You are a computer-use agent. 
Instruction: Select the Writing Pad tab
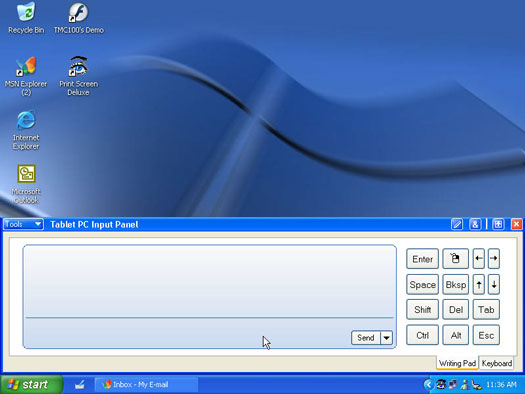pos(457,363)
